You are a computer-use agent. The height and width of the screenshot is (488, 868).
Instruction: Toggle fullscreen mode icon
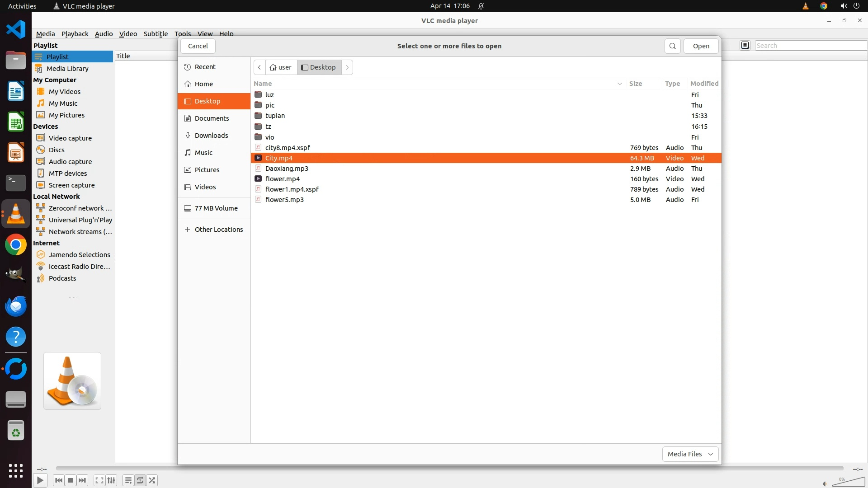click(x=99, y=480)
